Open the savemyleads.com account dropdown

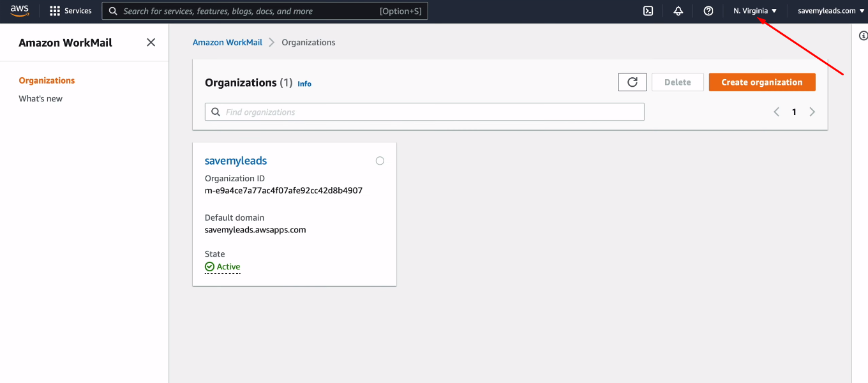tap(831, 11)
